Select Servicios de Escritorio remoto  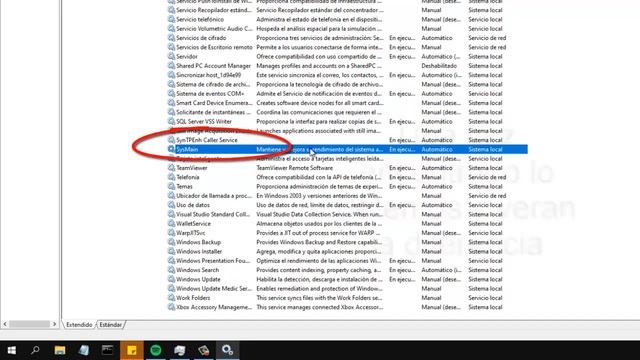pos(214,47)
